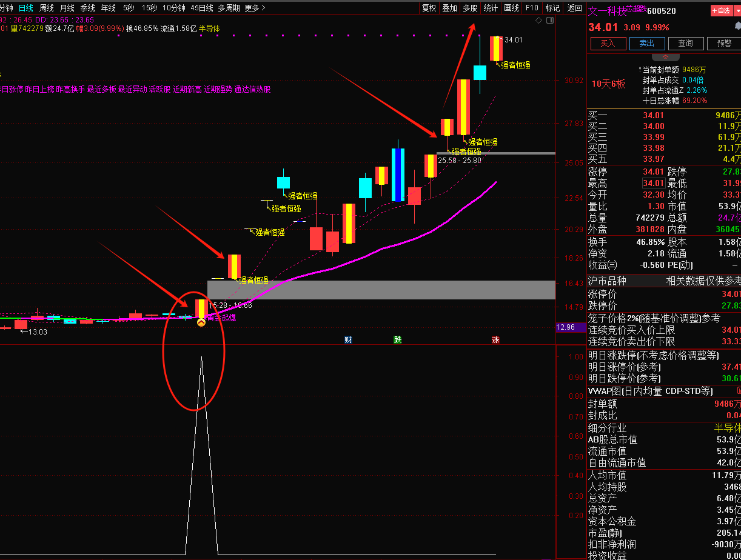Open the 查询 query button

[x=685, y=44]
